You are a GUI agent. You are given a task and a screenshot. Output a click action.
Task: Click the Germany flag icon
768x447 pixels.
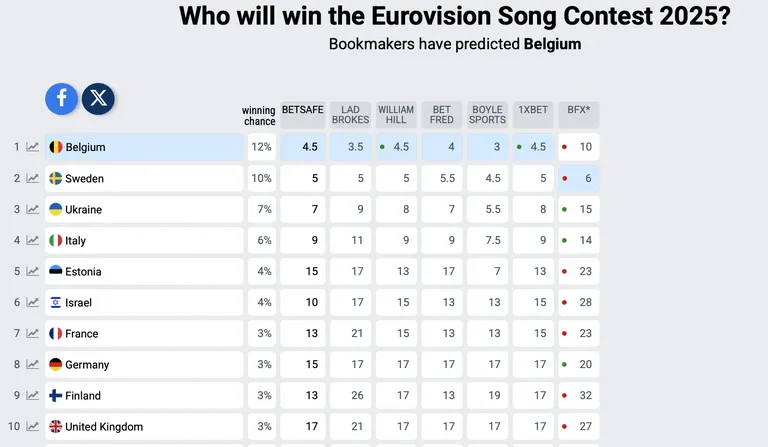point(56,364)
